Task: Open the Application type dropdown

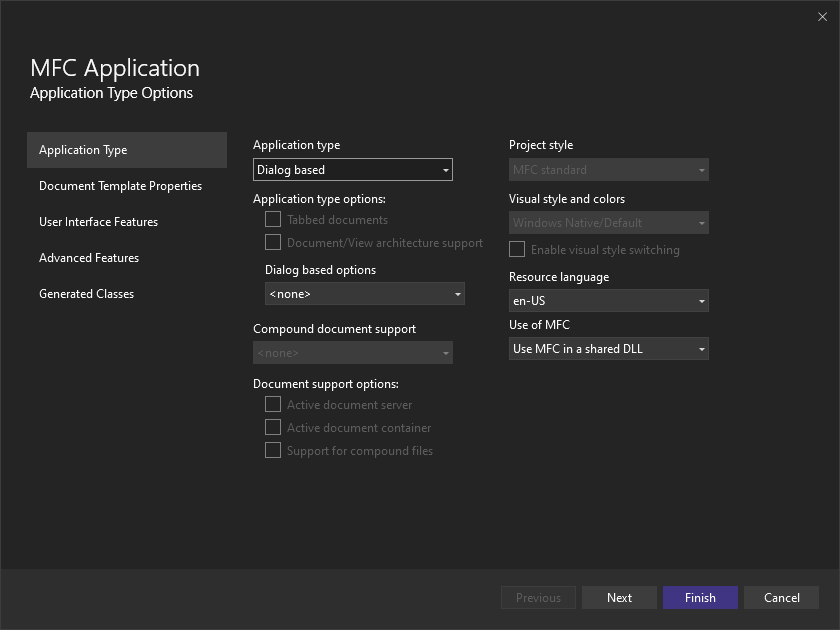Action: [x=352, y=170]
